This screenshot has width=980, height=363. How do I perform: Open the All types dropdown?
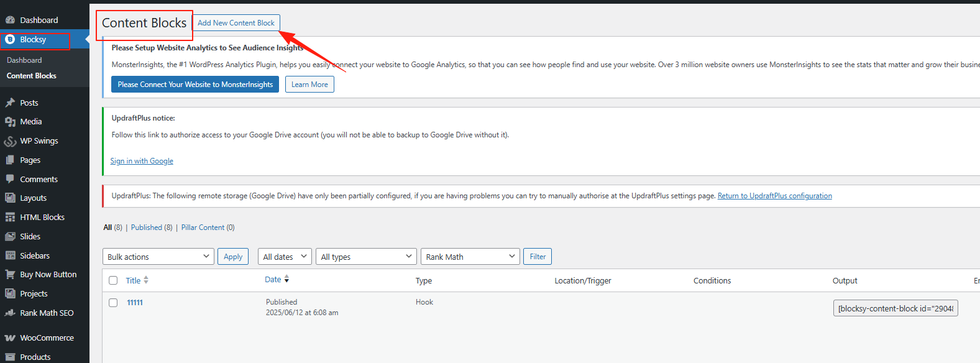click(x=365, y=257)
